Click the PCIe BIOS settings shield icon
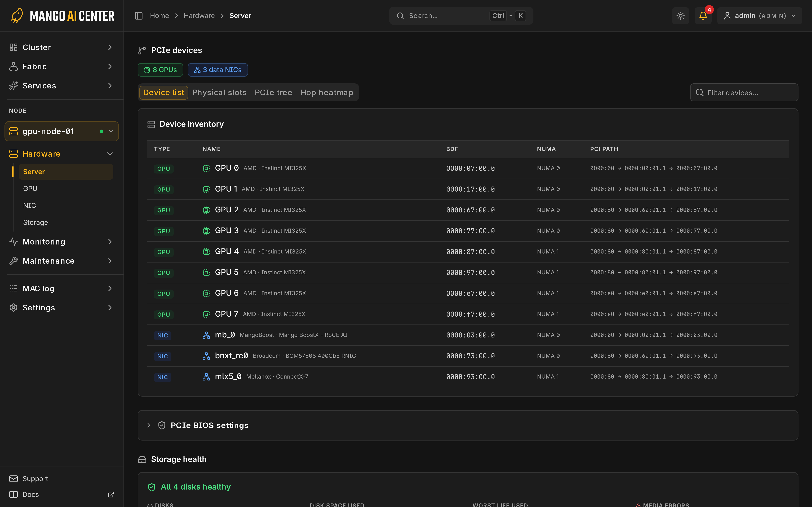Image resolution: width=812 pixels, height=507 pixels. click(x=162, y=425)
